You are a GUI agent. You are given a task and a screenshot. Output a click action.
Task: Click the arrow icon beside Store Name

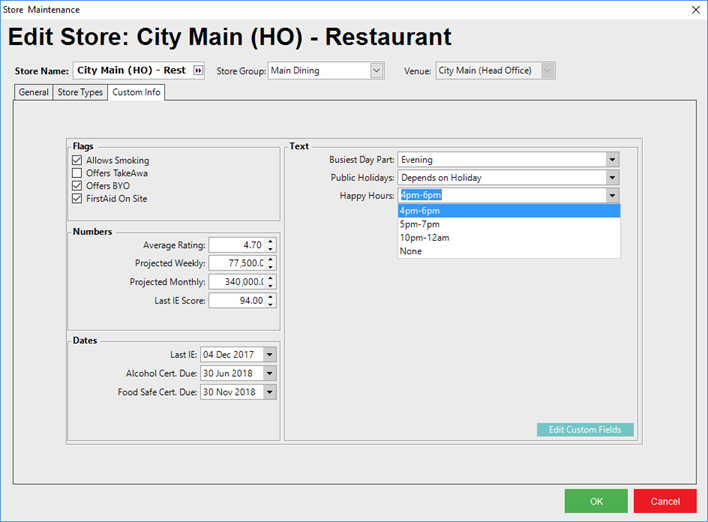tap(197, 71)
